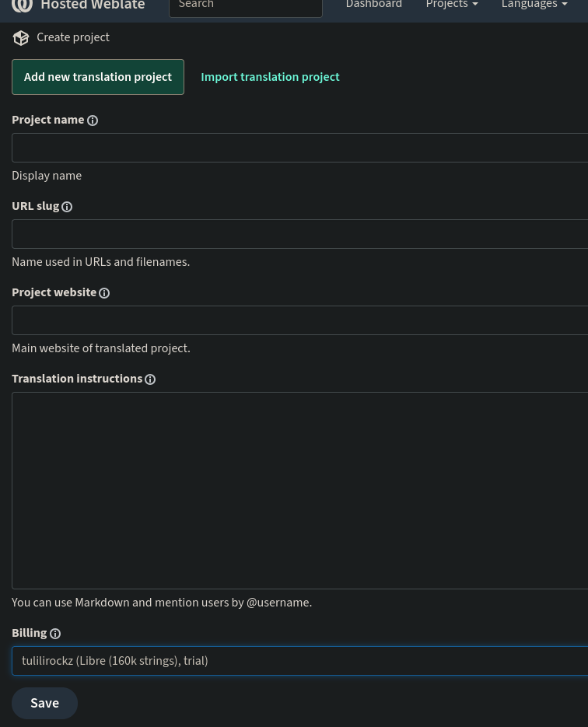Focus the URL slug input
Screen dimensions: 588x727
point(299,234)
